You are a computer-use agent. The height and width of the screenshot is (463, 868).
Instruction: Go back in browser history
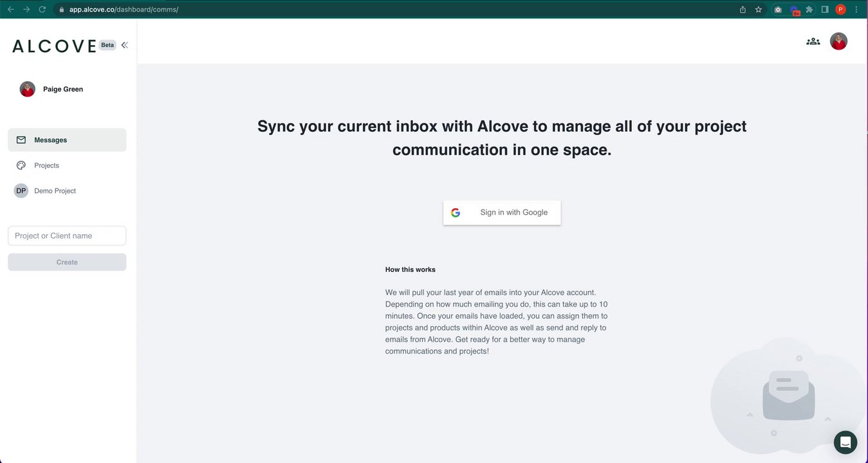click(x=10, y=10)
